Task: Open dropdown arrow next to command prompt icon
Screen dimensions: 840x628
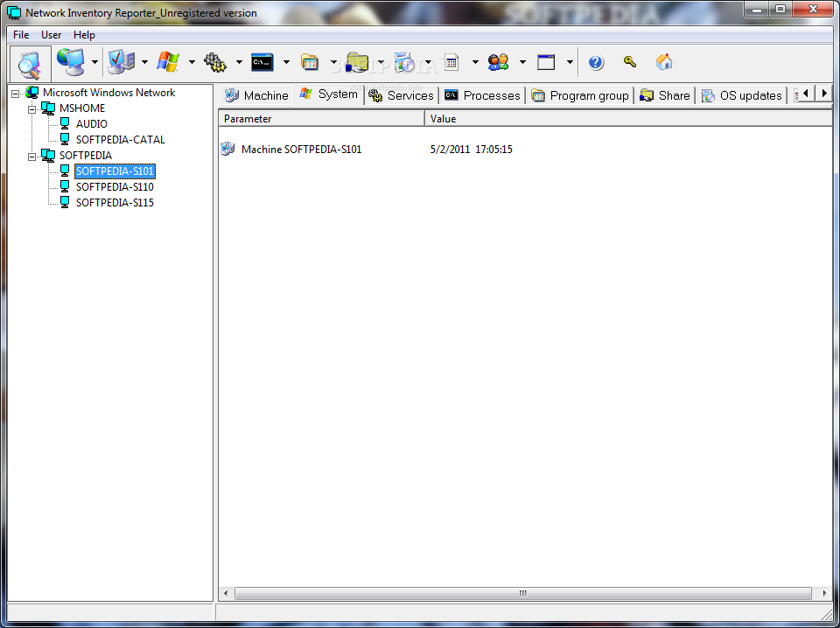Action: (286, 62)
